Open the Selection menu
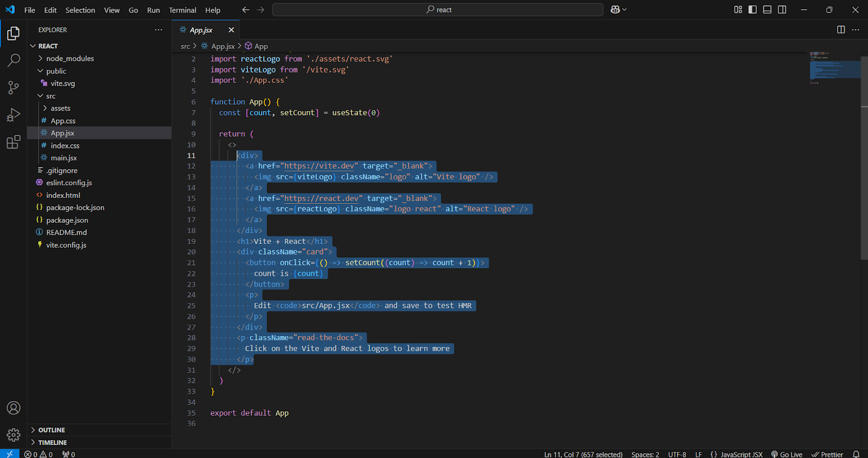The image size is (868, 458). [x=80, y=10]
